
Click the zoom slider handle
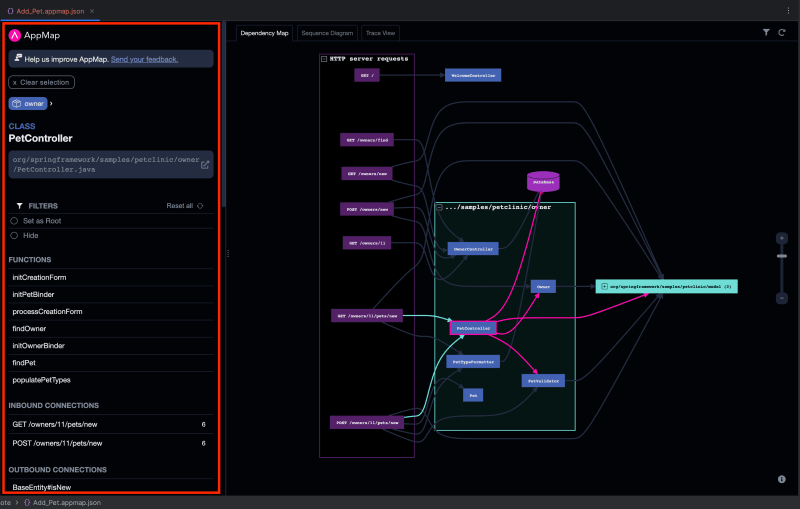tap(781, 256)
